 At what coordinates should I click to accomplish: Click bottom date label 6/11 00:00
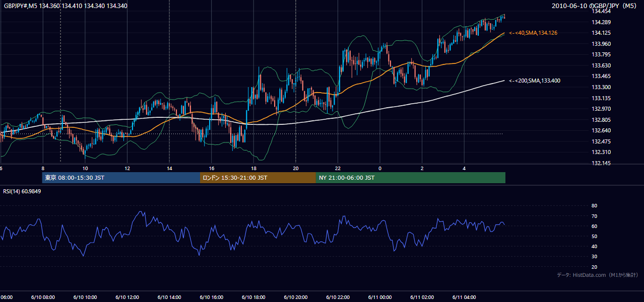click(379, 297)
